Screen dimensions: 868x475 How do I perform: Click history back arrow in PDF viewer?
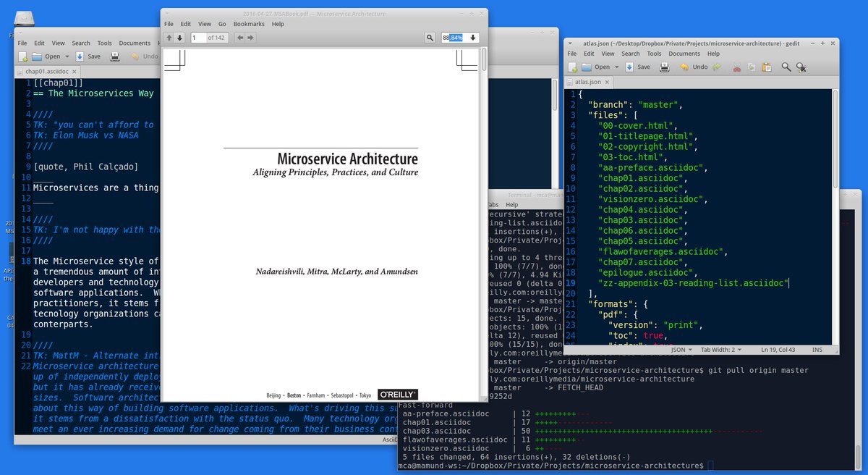pyautogui.click(x=239, y=38)
